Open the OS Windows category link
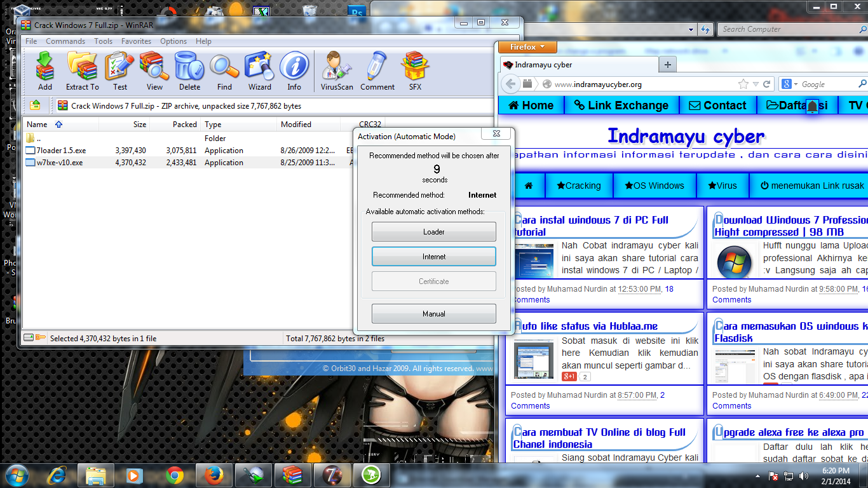Image resolution: width=868 pixels, height=488 pixels. (654, 186)
